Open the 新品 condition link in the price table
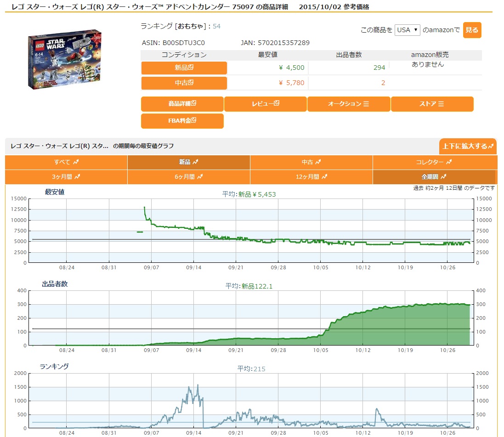504x437 pixels. pyautogui.click(x=184, y=68)
